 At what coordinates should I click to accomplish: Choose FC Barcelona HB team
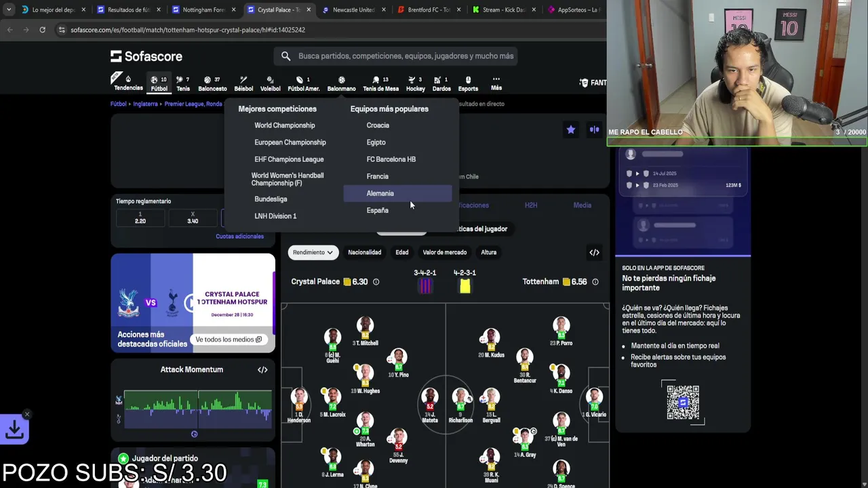[391, 159]
